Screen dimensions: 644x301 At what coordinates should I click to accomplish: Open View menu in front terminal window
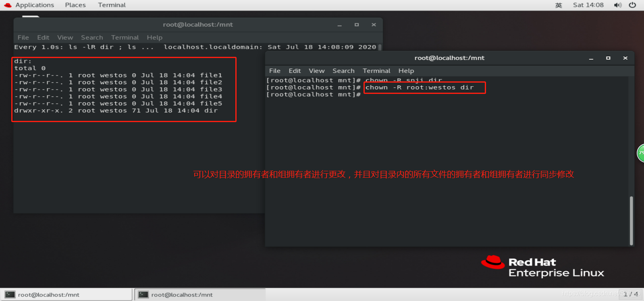pos(317,71)
